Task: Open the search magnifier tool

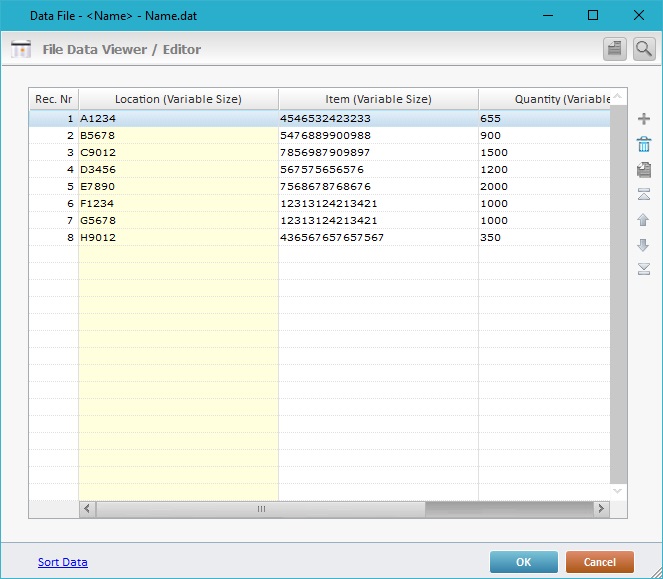Action: coord(643,48)
